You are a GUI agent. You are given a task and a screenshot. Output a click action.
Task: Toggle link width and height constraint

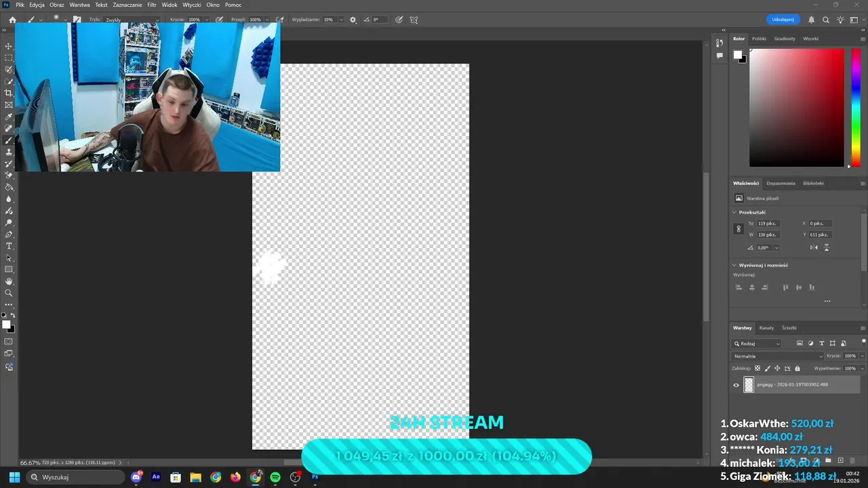(x=738, y=228)
